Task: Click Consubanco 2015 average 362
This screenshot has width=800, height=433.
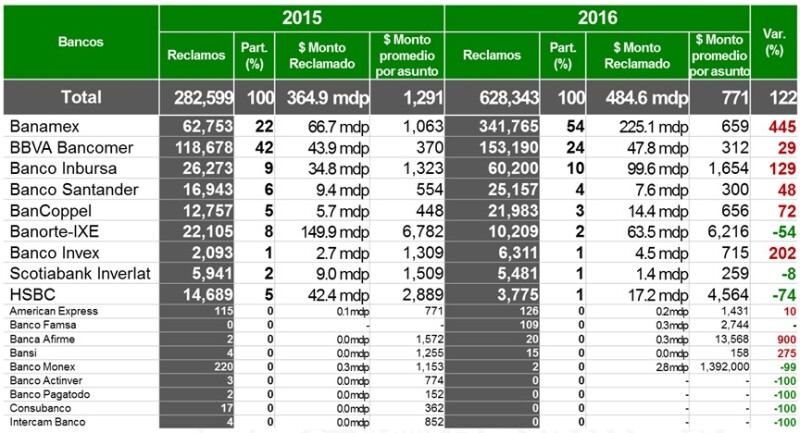Action: click(434, 408)
